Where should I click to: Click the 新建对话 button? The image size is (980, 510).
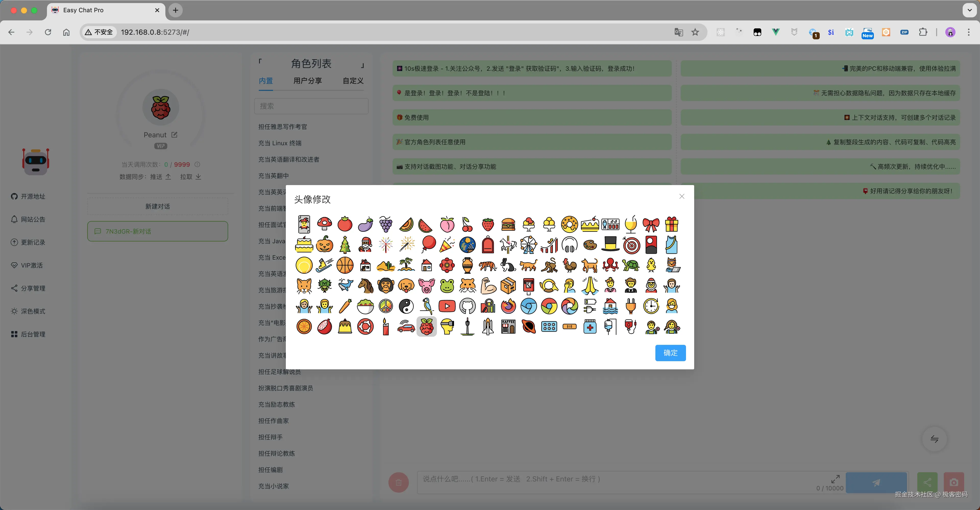[157, 206]
